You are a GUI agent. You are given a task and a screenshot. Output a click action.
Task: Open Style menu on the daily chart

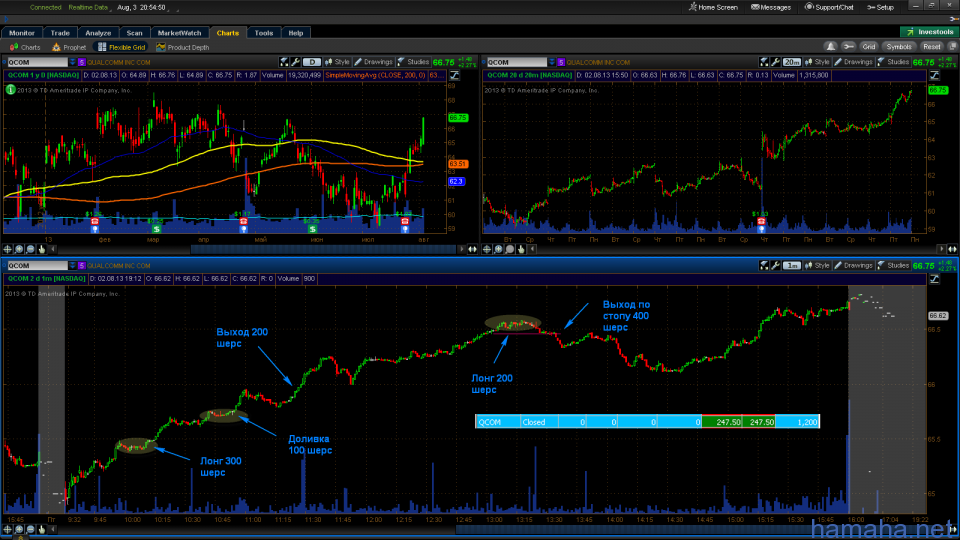pos(337,62)
